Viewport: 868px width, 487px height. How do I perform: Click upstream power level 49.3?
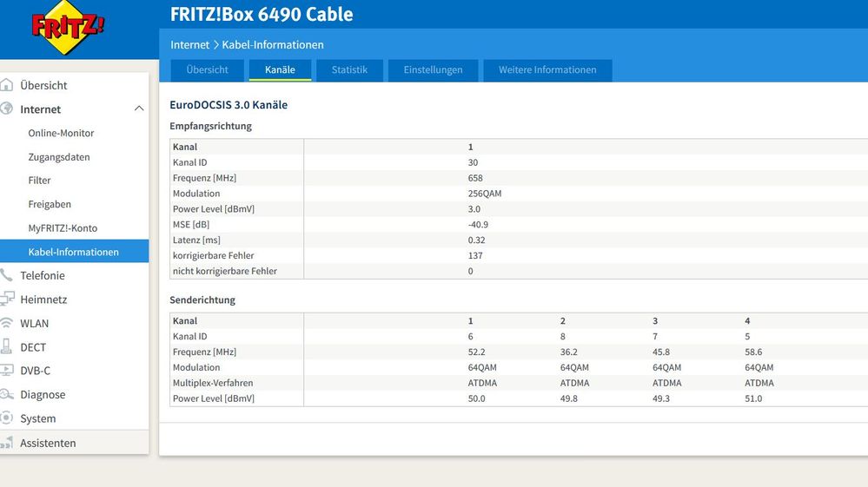(x=661, y=398)
